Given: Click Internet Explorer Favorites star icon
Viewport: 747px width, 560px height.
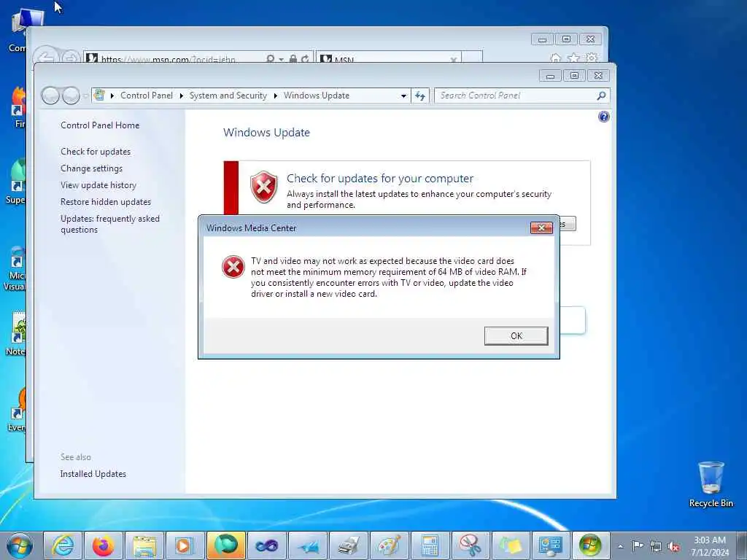Looking at the screenshot, I should (x=573, y=58).
